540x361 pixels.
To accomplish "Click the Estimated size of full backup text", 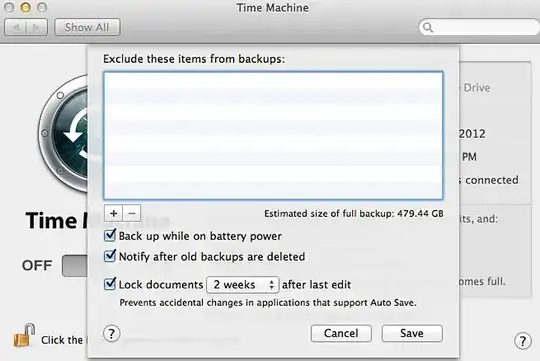I will pos(354,214).
